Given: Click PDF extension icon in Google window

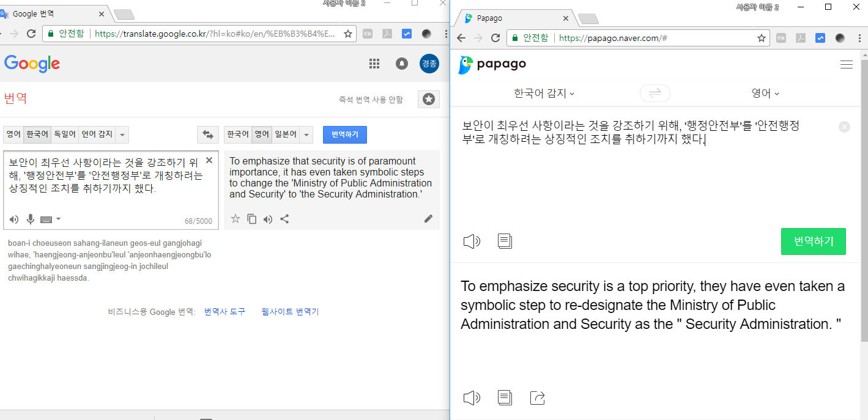Looking at the screenshot, I should click(x=387, y=34).
